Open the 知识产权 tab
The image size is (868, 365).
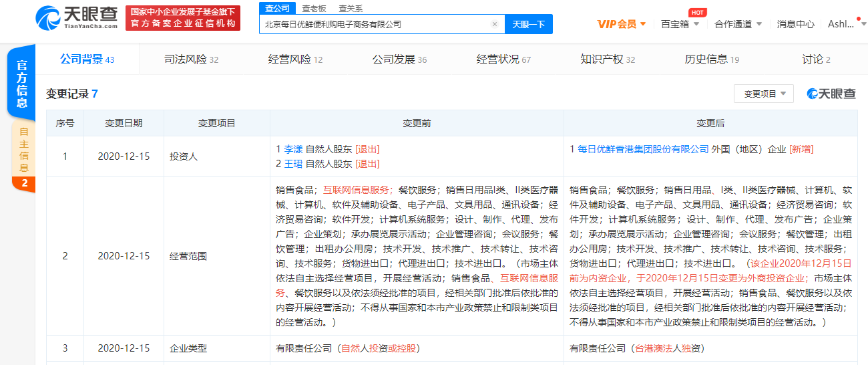[608, 59]
